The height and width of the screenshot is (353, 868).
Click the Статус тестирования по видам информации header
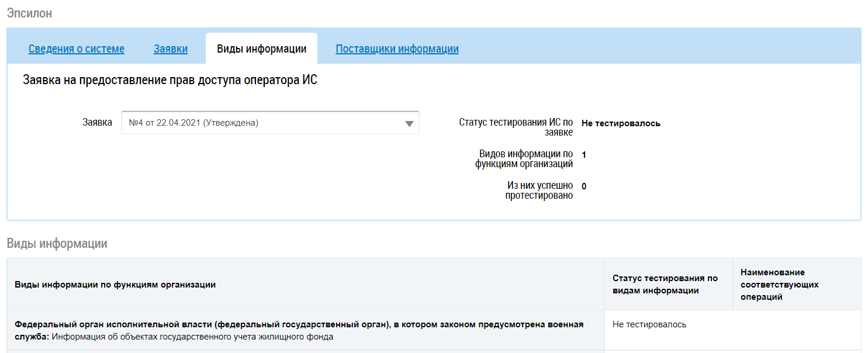pos(665,285)
